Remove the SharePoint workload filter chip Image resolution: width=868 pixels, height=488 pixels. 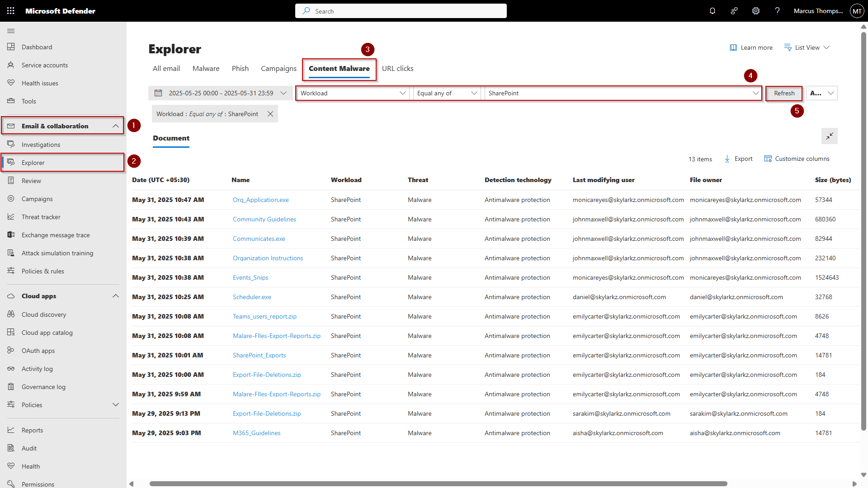[270, 114]
